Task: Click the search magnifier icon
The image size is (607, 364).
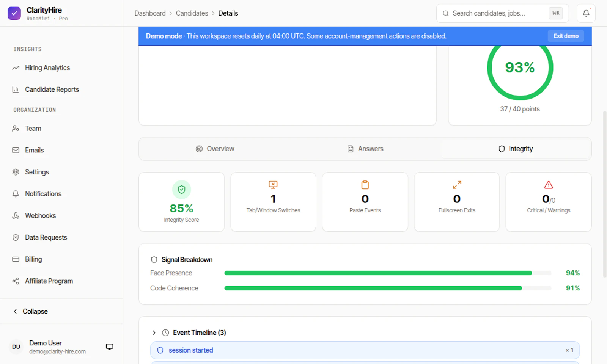Action: (x=446, y=13)
